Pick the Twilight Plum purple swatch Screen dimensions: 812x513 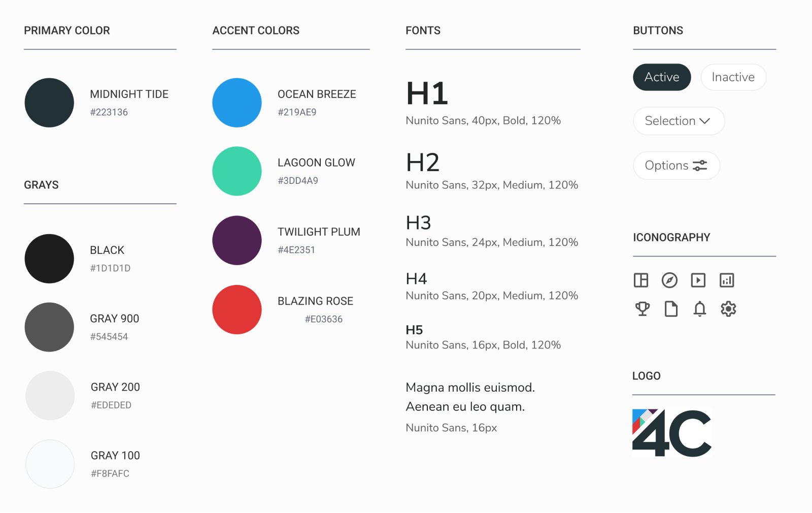click(237, 240)
